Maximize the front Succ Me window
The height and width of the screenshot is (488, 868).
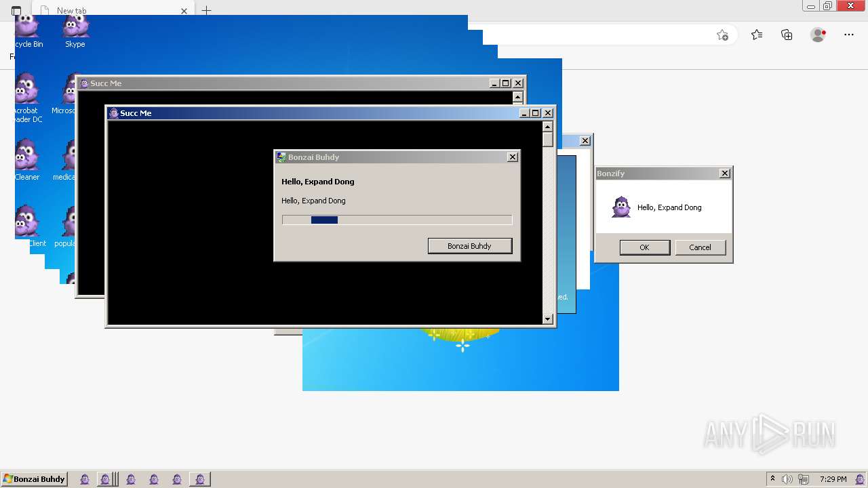click(x=536, y=113)
